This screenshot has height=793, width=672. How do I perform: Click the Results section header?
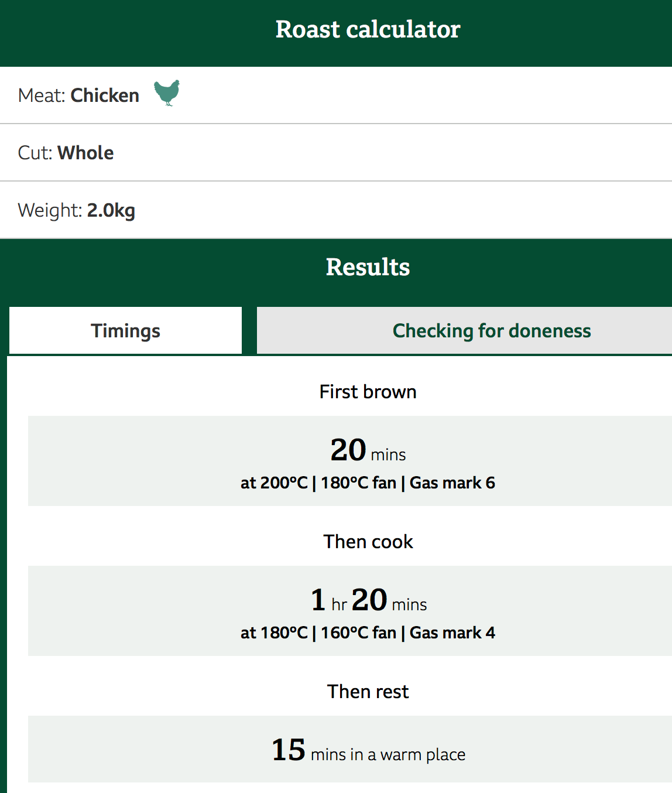[x=368, y=267]
